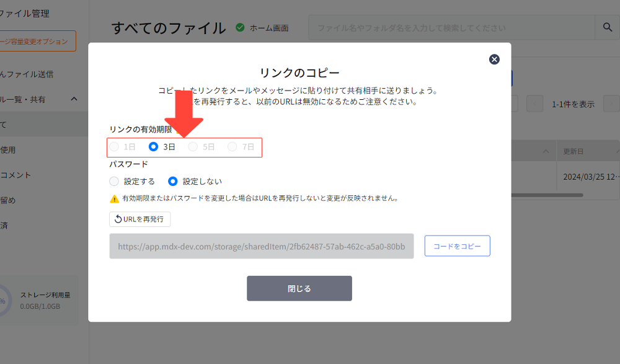
Task: Click the ホーム画面 green check icon
Action: click(239, 27)
